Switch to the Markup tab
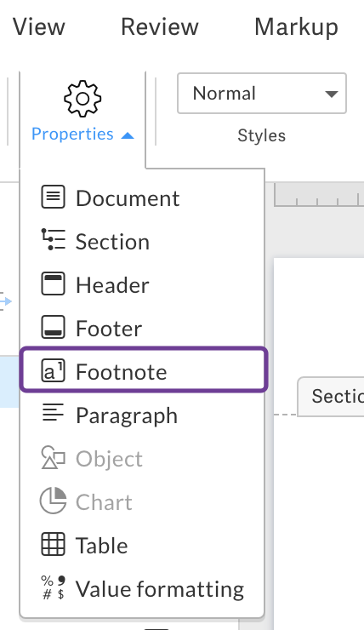The width and height of the screenshot is (364, 630). (x=296, y=28)
